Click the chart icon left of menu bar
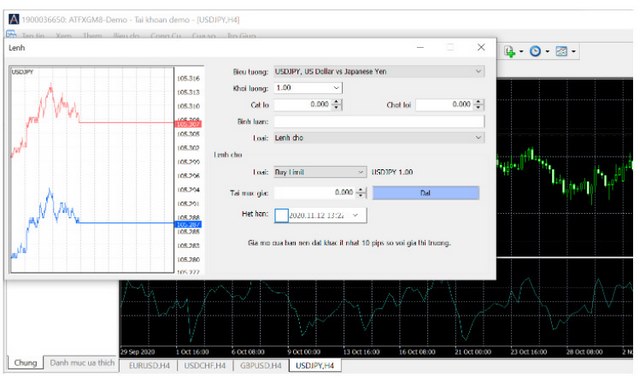Image resolution: width=640 pixels, height=378 pixels. [11, 35]
